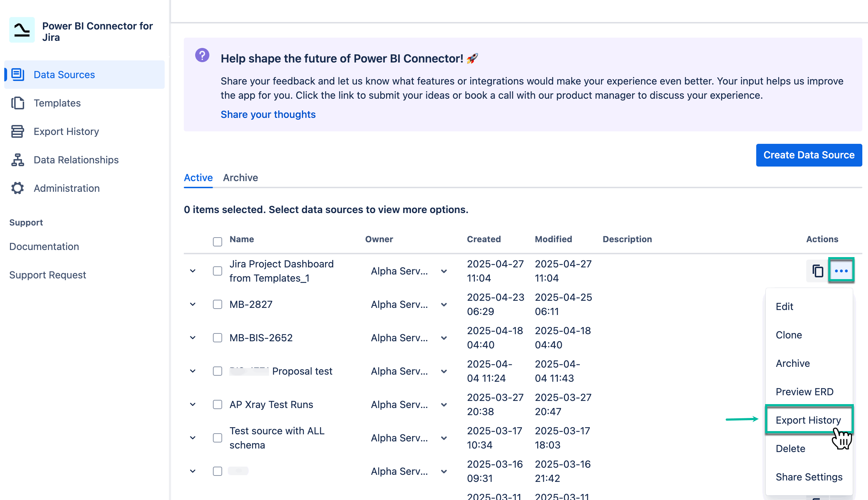Screen dimensions: 868x500
Task: Open the Data Relationships section
Action: tap(76, 160)
